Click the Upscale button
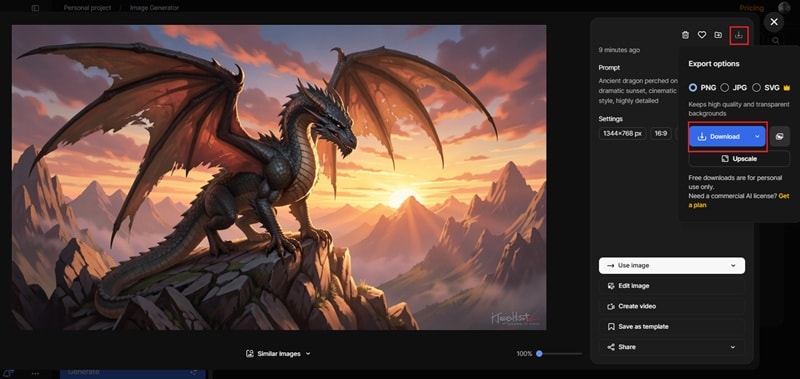Viewport: 800px width, 379px height. tap(739, 159)
